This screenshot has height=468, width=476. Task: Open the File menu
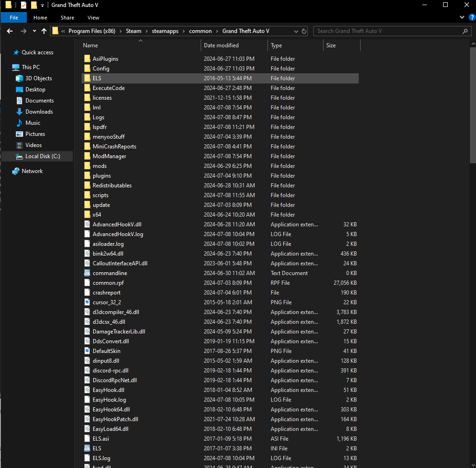point(14,18)
